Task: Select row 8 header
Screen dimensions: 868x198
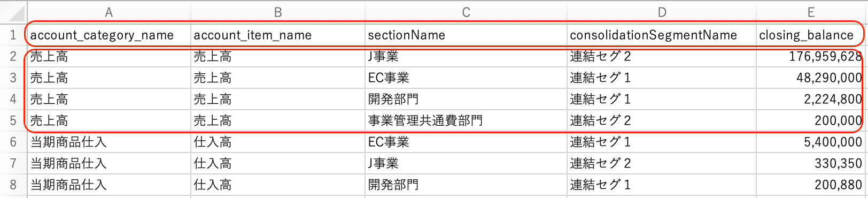Action: tap(13, 185)
